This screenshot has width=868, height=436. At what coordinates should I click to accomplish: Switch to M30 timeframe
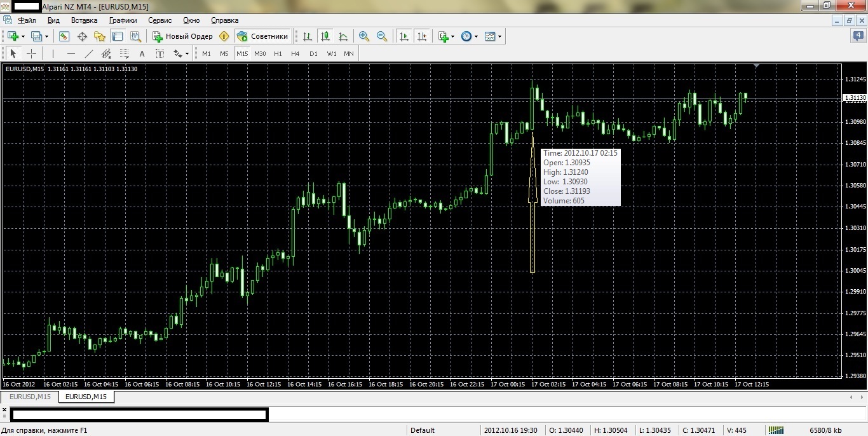260,53
